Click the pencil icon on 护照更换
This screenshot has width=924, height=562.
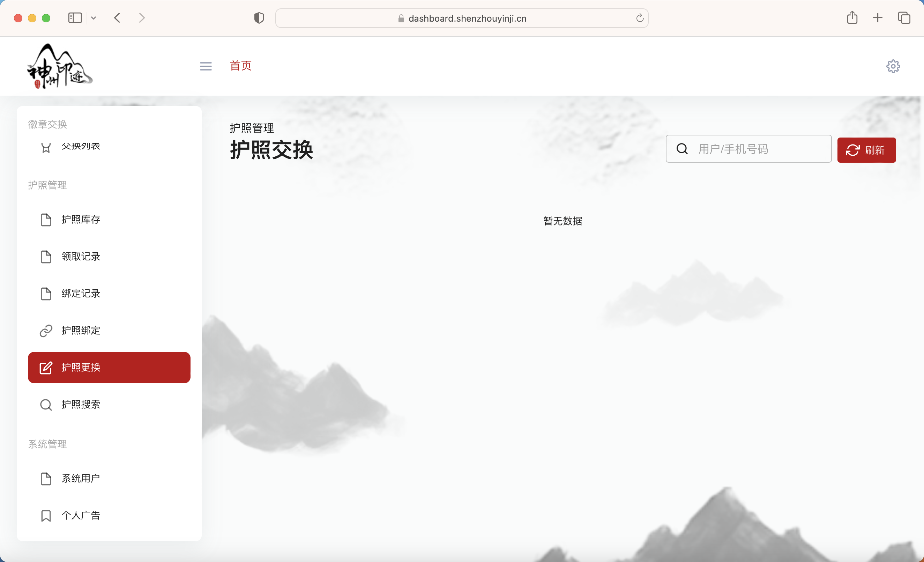[46, 368]
